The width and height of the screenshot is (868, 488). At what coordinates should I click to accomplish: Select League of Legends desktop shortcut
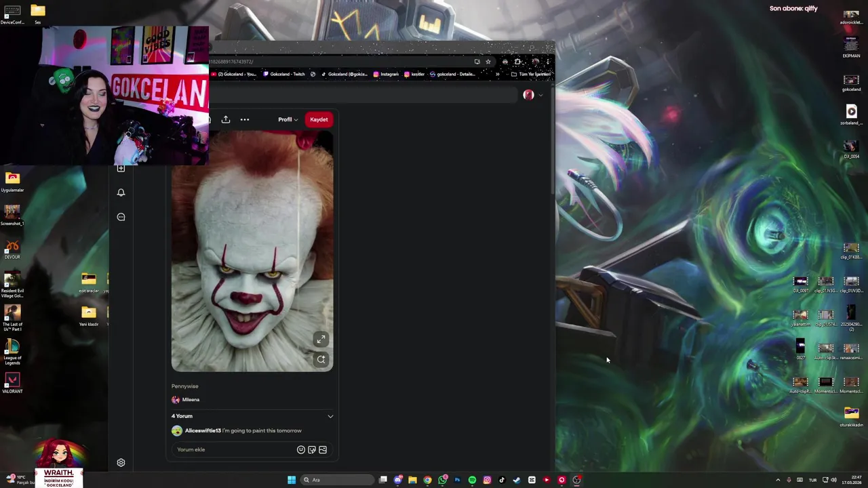pyautogui.click(x=12, y=352)
